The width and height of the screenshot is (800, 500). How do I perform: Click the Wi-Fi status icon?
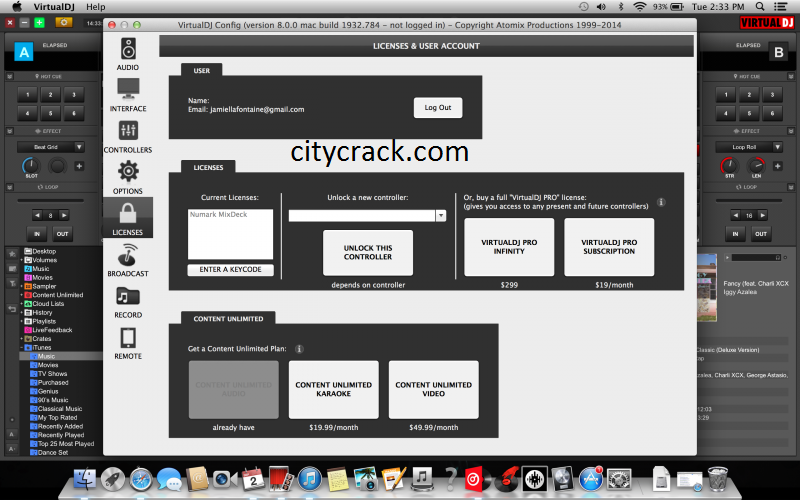[x=639, y=7]
